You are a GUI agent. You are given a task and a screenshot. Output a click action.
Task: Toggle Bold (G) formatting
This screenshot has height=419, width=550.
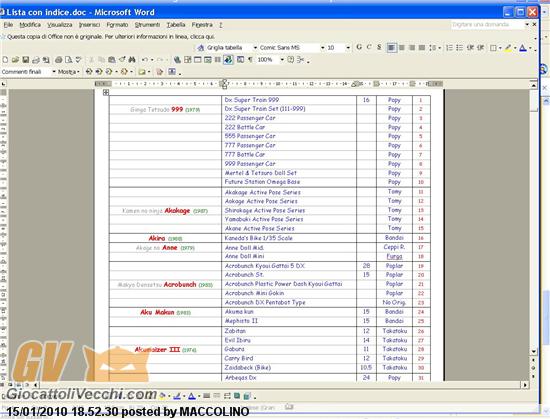tap(359, 47)
